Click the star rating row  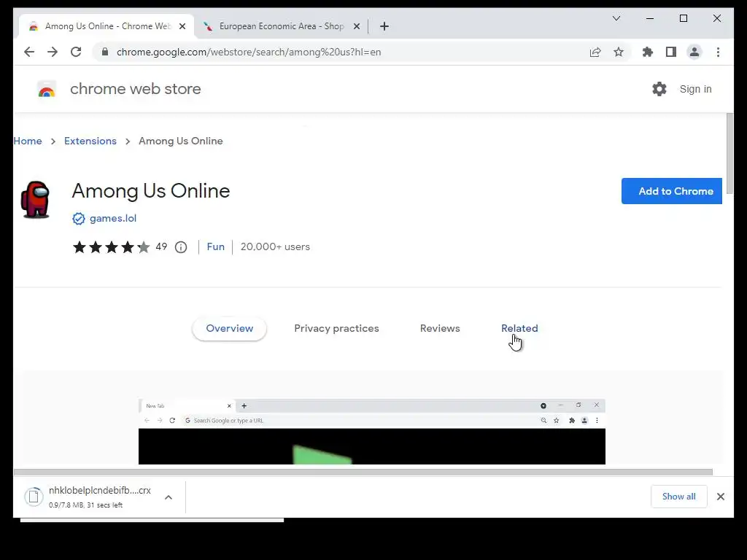pyautogui.click(x=111, y=247)
